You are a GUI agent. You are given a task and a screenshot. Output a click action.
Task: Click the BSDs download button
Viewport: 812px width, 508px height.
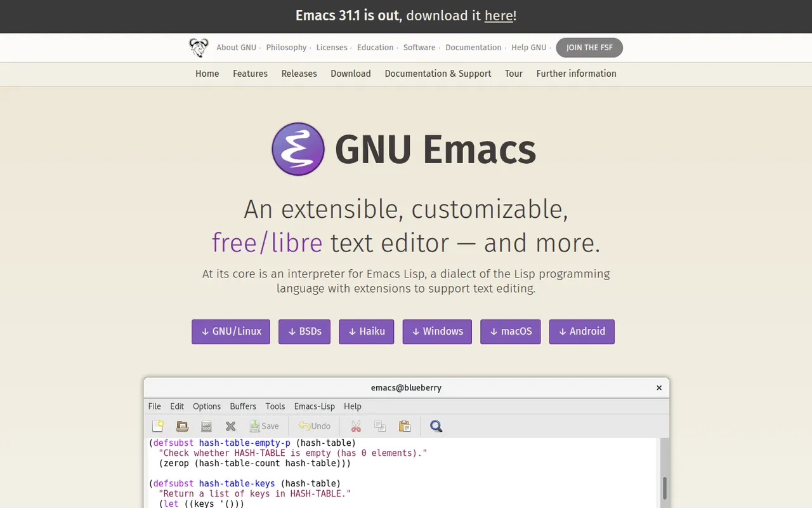tap(304, 331)
